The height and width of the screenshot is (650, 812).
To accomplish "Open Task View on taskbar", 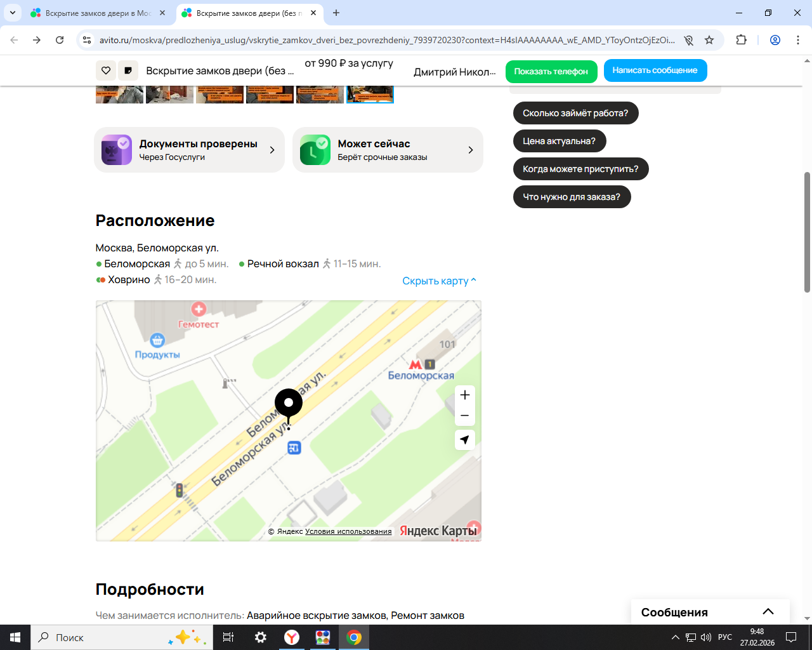I will [228, 637].
